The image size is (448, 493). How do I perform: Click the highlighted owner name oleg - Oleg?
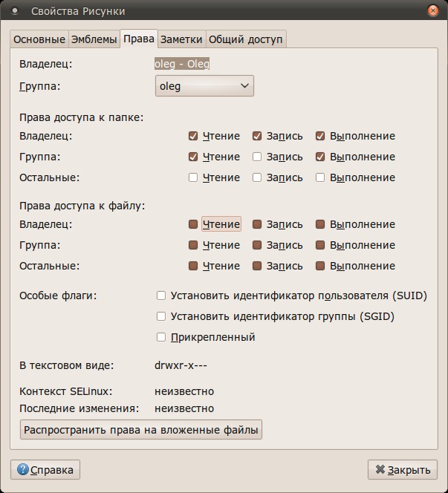[x=182, y=64]
